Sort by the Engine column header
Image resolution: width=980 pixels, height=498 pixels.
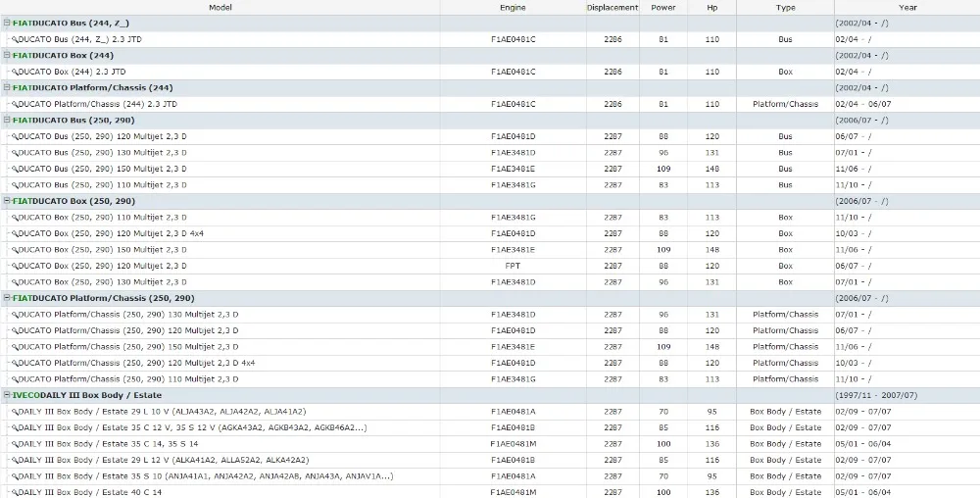click(x=513, y=8)
